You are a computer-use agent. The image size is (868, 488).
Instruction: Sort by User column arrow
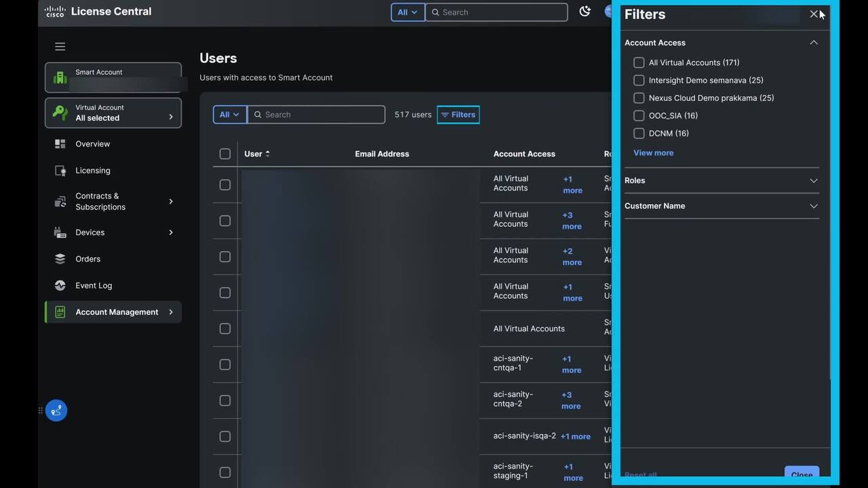268,154
